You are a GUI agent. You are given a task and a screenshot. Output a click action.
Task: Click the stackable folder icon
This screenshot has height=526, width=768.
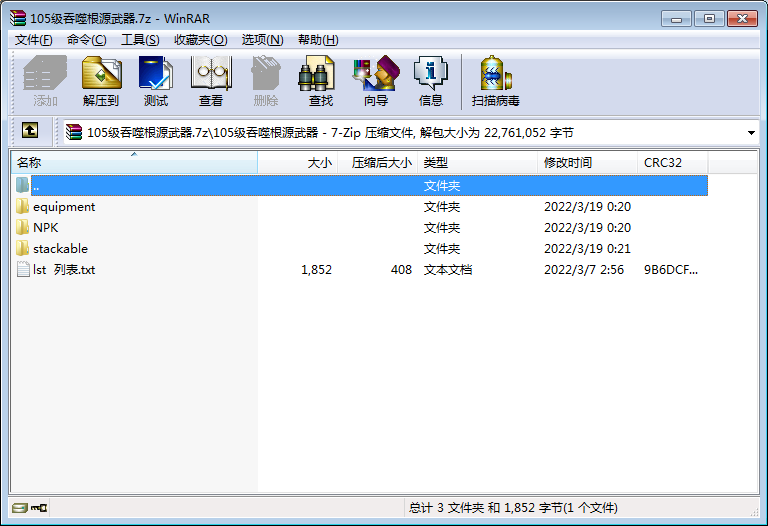point(23,248)
